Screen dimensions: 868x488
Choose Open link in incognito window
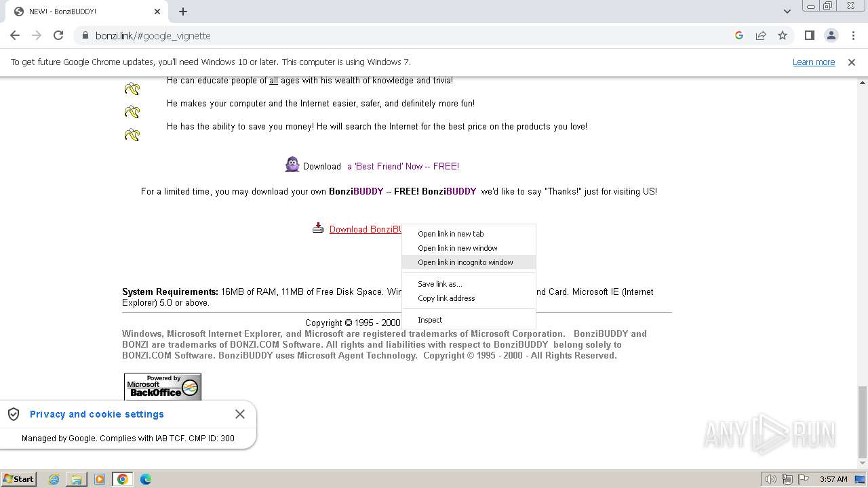[x=469, y=262]
